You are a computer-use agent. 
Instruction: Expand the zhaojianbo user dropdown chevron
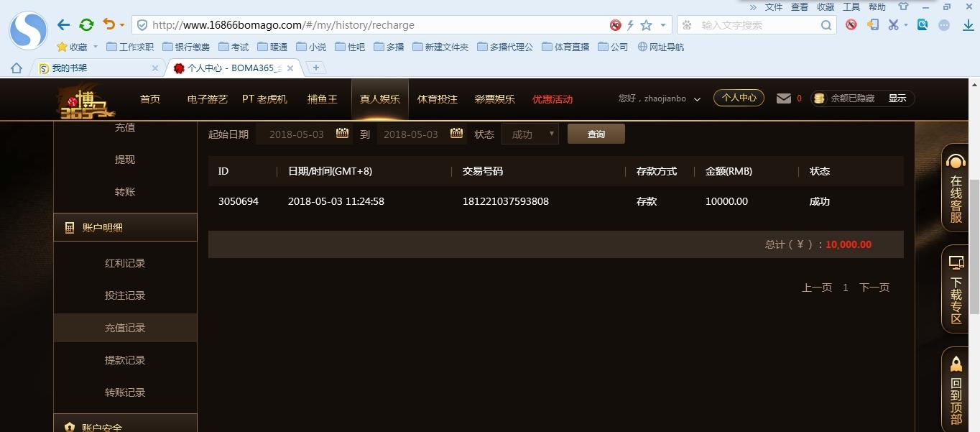coord(697,99)
